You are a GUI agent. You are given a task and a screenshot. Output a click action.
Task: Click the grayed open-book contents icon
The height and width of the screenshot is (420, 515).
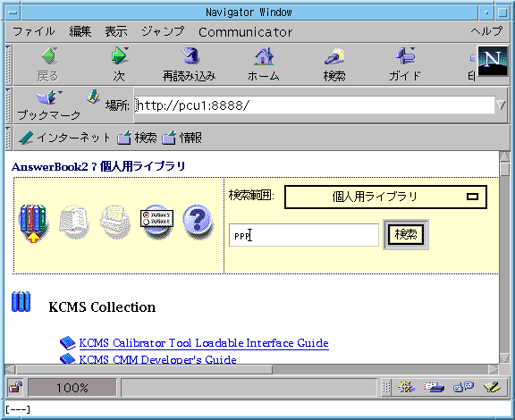pos(74,221)
